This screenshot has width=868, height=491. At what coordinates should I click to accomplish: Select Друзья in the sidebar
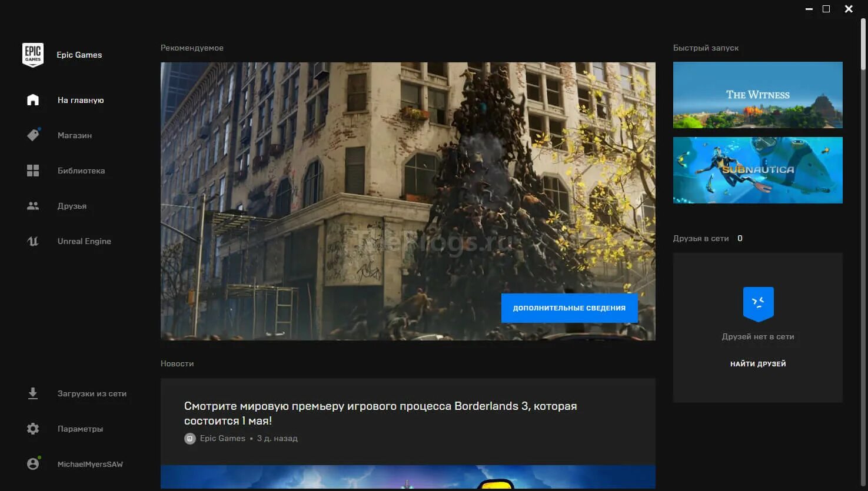(72, 206)
